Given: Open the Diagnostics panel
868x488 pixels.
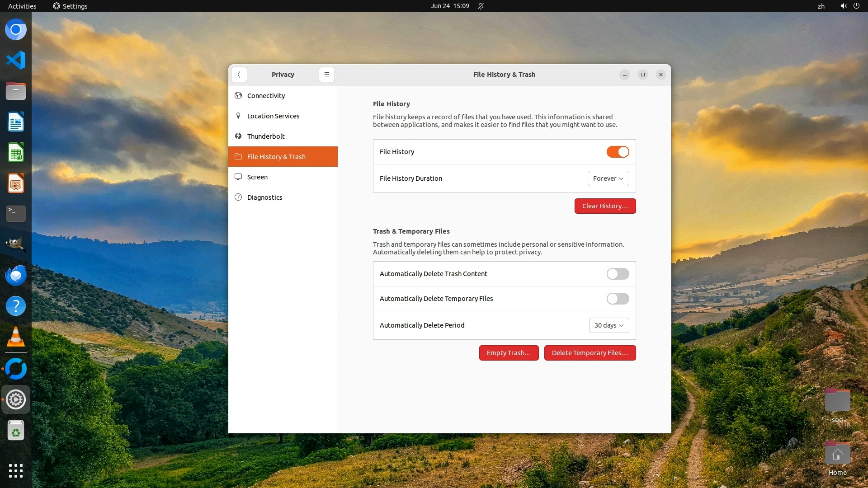Looking at the screenshot, I should (264, 197).
